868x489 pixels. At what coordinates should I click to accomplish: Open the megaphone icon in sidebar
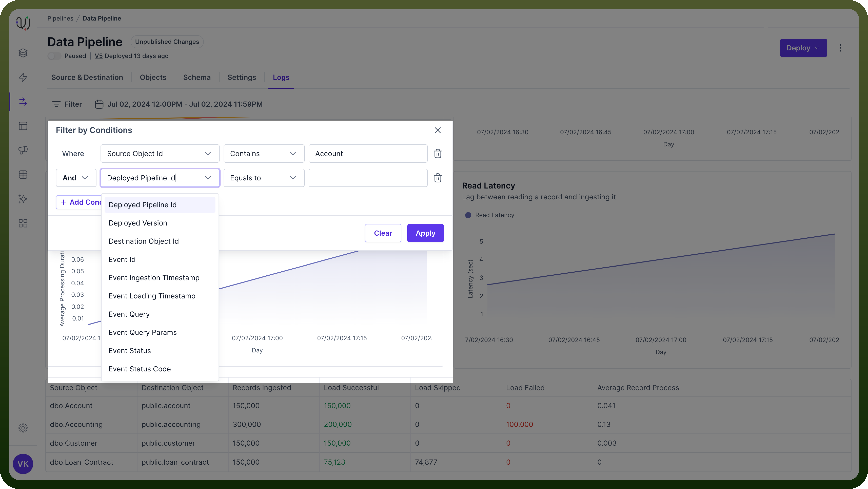click(x=23, y=150)
